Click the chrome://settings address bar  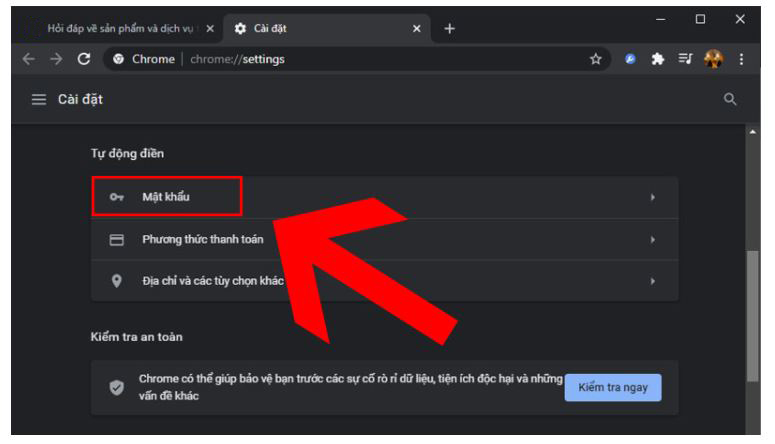pos(350,59)
